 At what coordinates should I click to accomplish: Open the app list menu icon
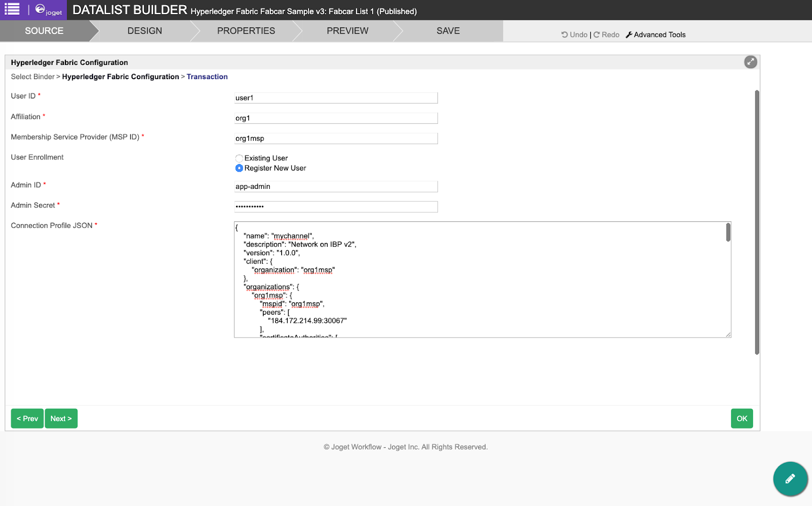point(12,9)
